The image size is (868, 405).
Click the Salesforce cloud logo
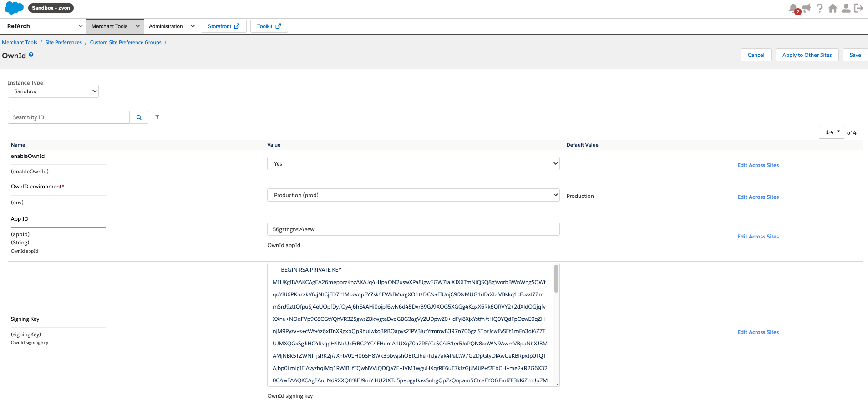coord(14,8)
